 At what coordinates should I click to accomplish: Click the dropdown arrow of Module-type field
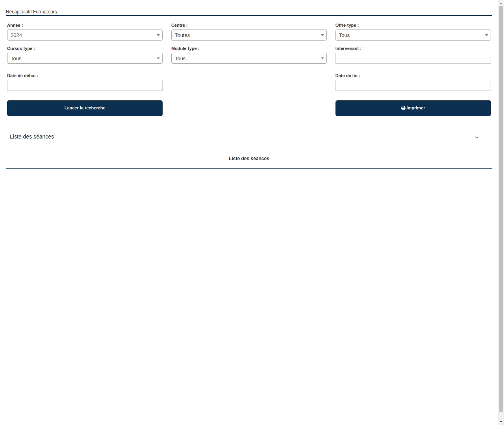(x=322, y=58)
